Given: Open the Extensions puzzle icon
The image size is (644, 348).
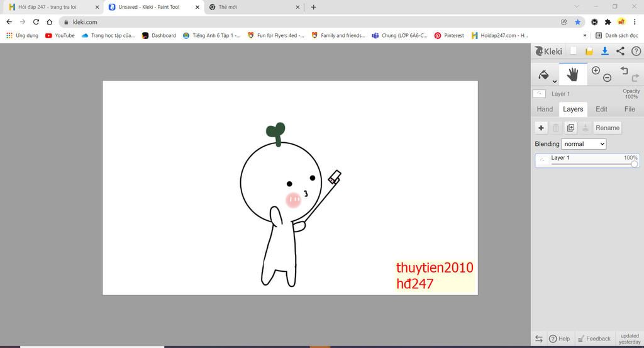Looking at the screenshot, I should point(608,22).
